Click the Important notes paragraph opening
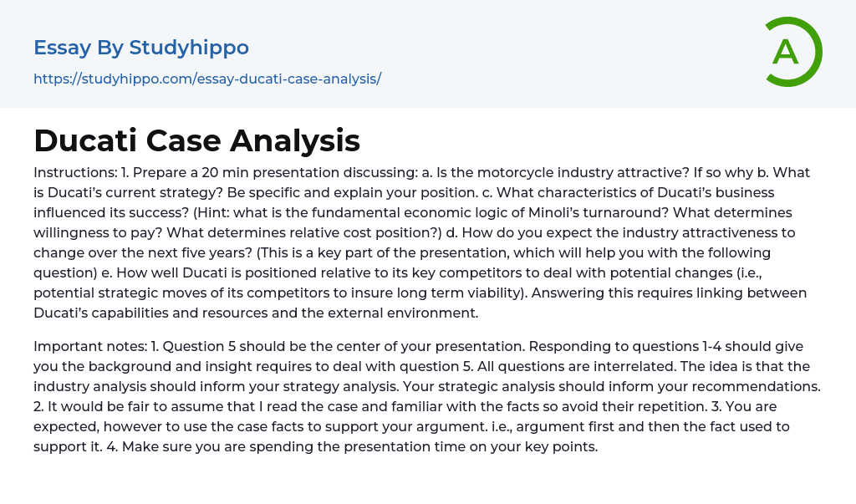The image size is (856, 504). 82,346
